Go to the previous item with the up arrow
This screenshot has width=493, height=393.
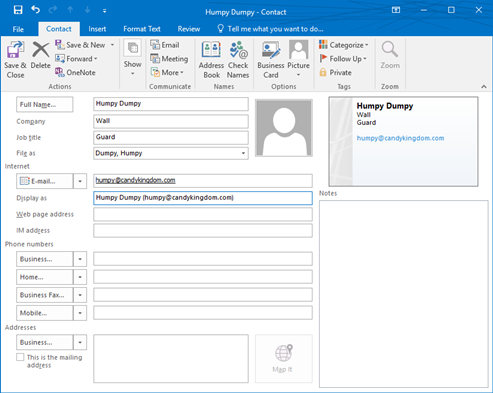(x=70, y=10)
